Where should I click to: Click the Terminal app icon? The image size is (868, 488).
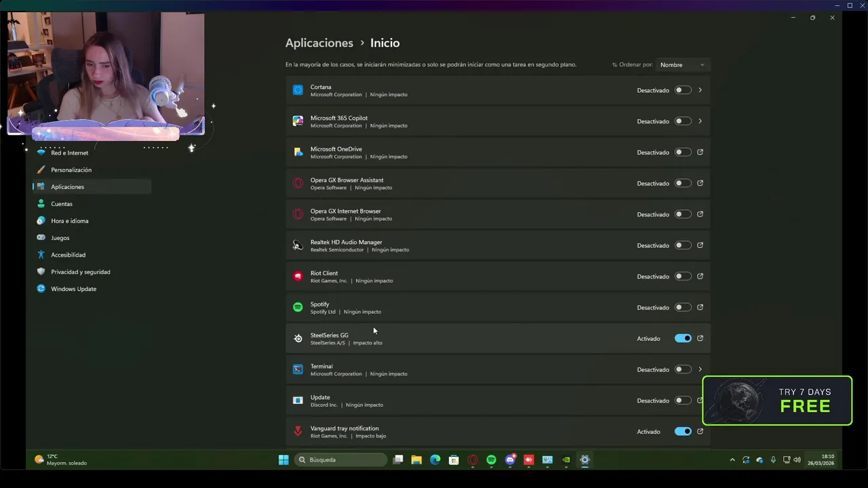click(x=298, y=369)
